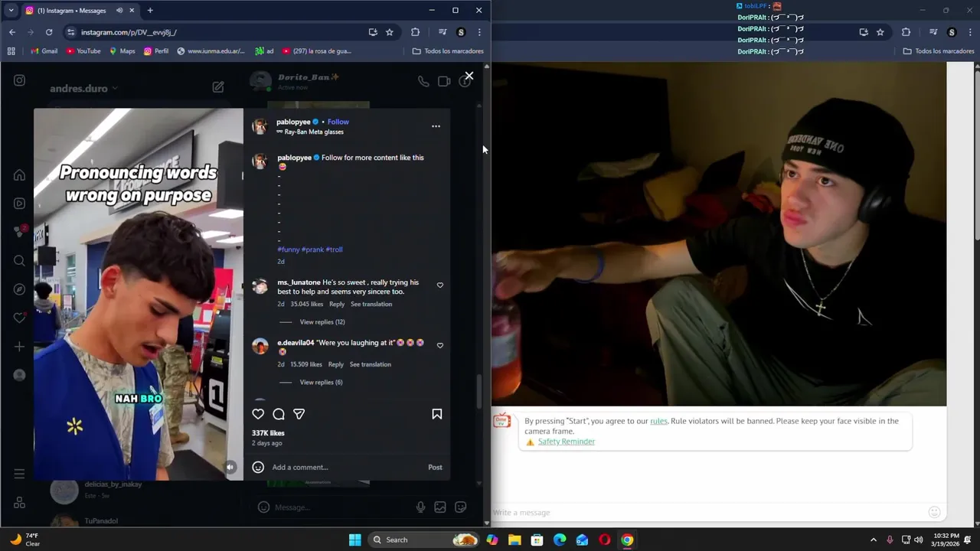Open Notifications heart in sidebar
Screen dimensions: 980x551
(19, 318)
